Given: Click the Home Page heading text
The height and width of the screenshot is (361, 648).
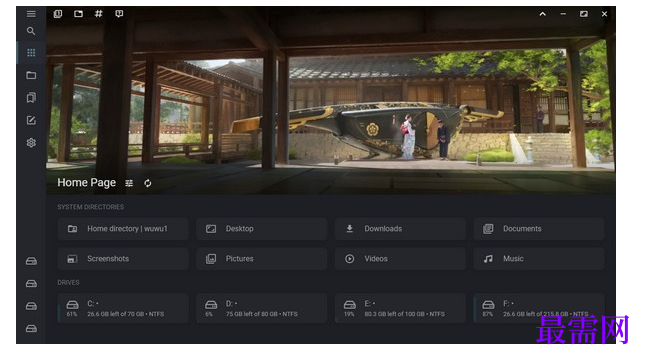Looking at the screenshot, I should (86, 183).
